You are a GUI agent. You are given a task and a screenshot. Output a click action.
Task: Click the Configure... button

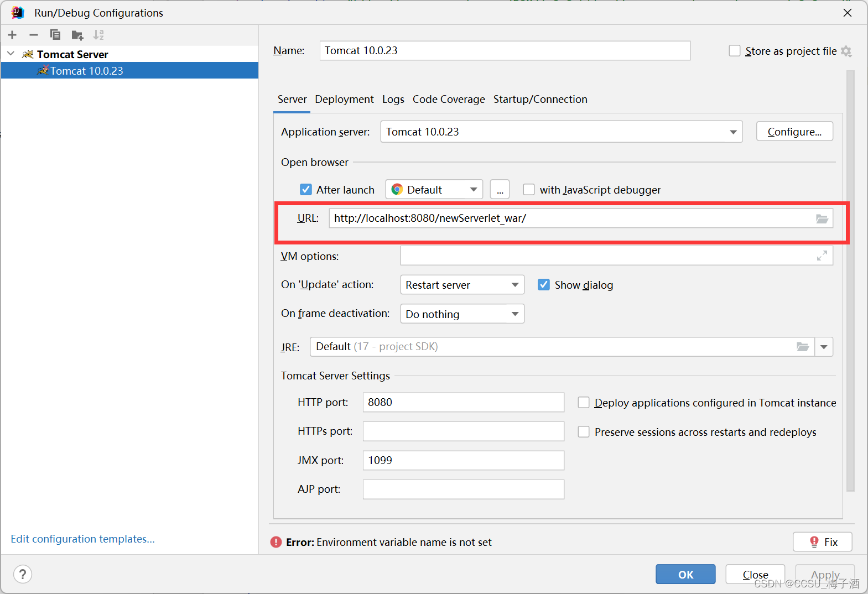(794, 132)
